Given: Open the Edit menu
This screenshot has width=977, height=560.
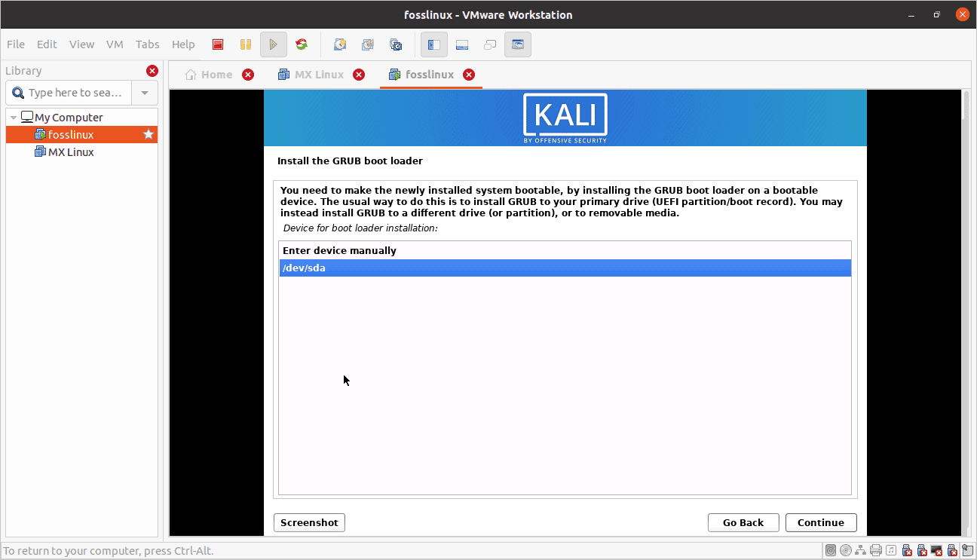Looking at the screenshot, I should [47, 44].
